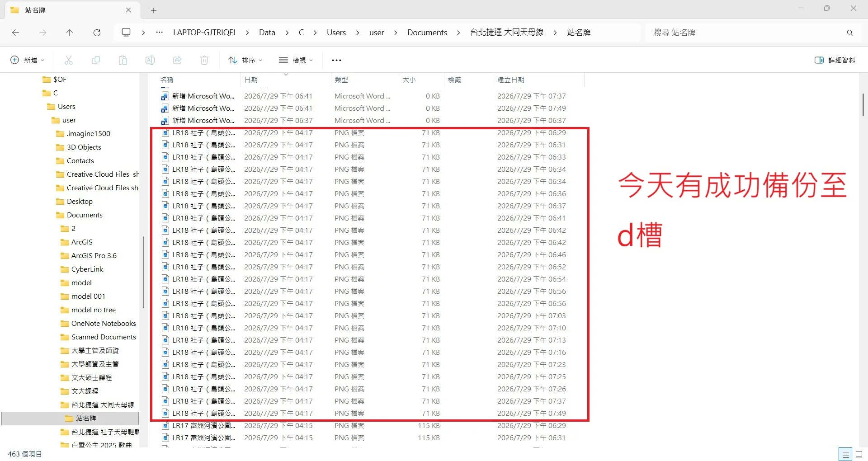The width and height of the screenshot is (868, 461).
Task: Open the 排序 sort dropdown
Action: point(245,60)
